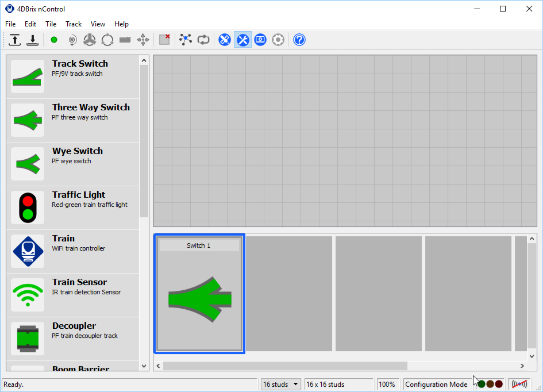Click the 'Red-green train traffic light' description
Image resolution: width=543 pixels, height=392 pixels.
[x=89, y=205]
